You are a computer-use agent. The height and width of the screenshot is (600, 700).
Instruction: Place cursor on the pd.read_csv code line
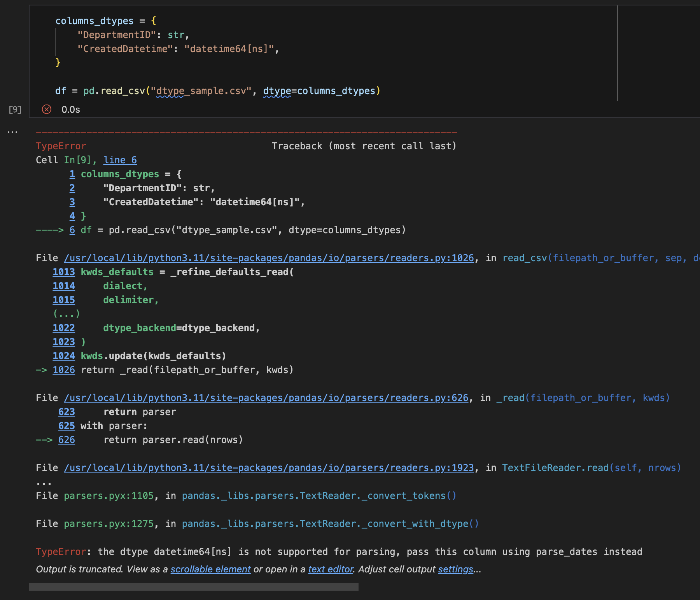pyautogui.click(x=218, y=91)
